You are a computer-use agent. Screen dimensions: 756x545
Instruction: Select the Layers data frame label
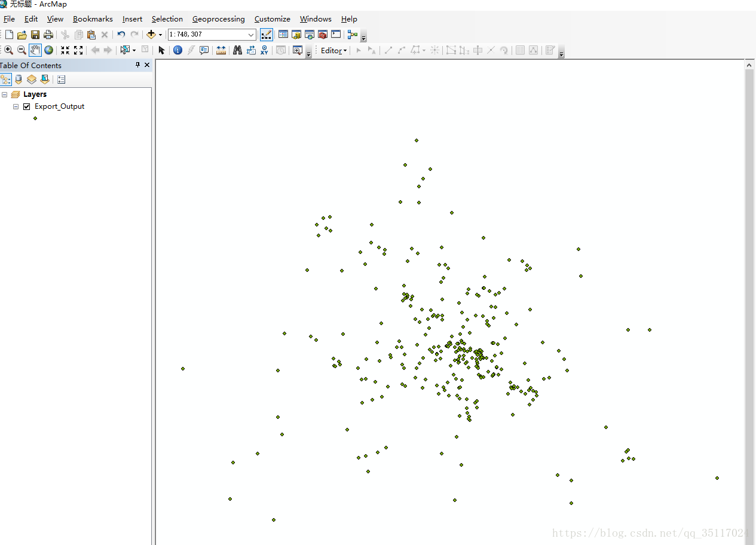coord(35,94)
